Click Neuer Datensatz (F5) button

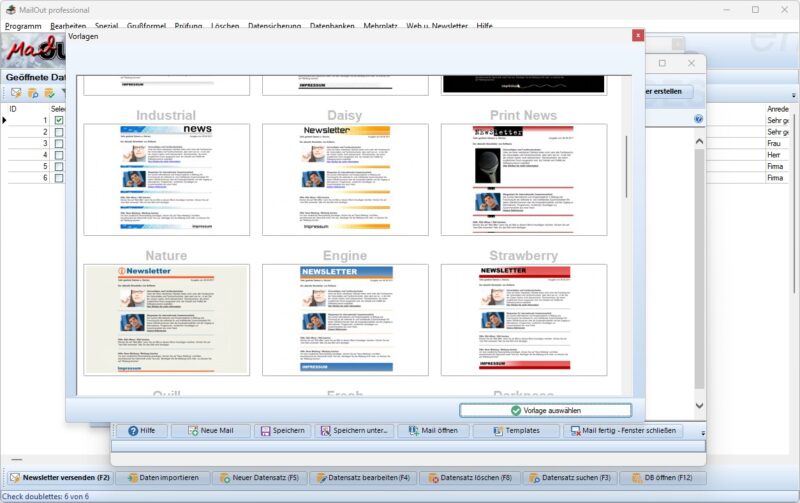click(259, 478)
